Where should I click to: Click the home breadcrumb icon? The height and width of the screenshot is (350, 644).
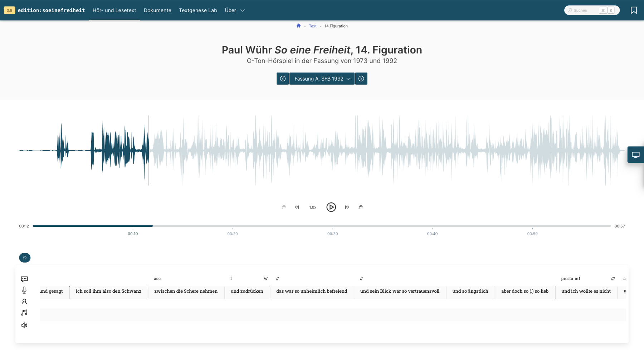299,26
